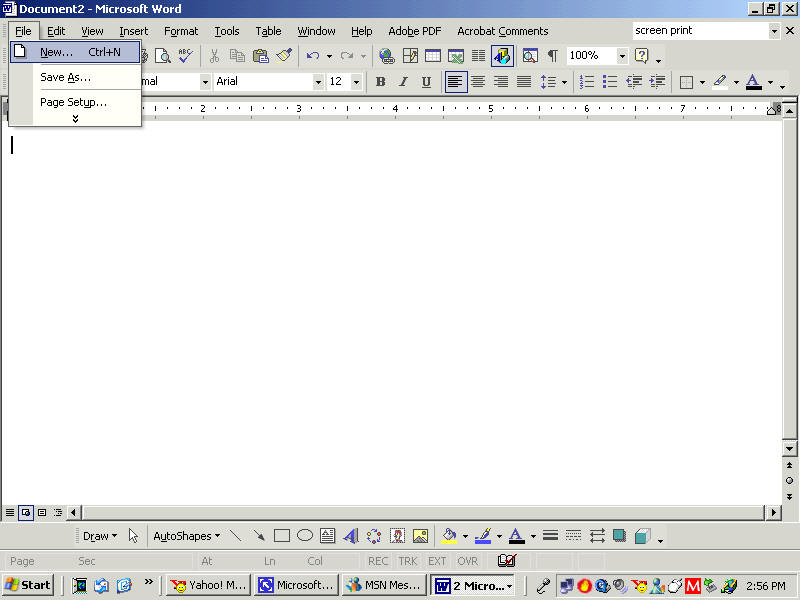Toggle Align Right paragraph alignment
The image size is (800, 600).
pyautogui.click(x=501, y=82)
